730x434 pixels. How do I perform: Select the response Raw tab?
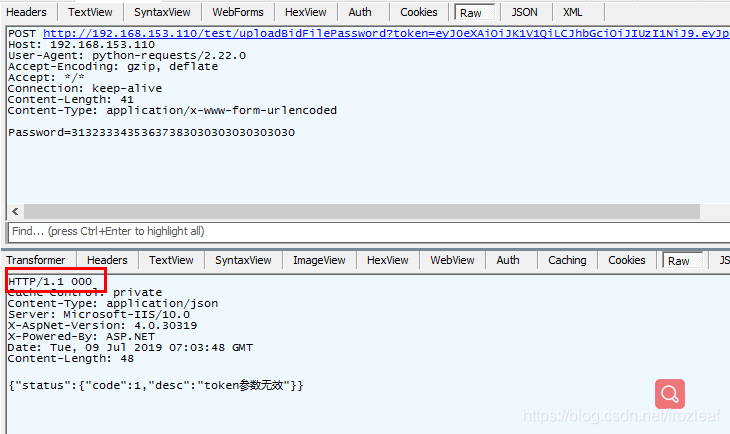pyautogui.click(x=683, y=261)
